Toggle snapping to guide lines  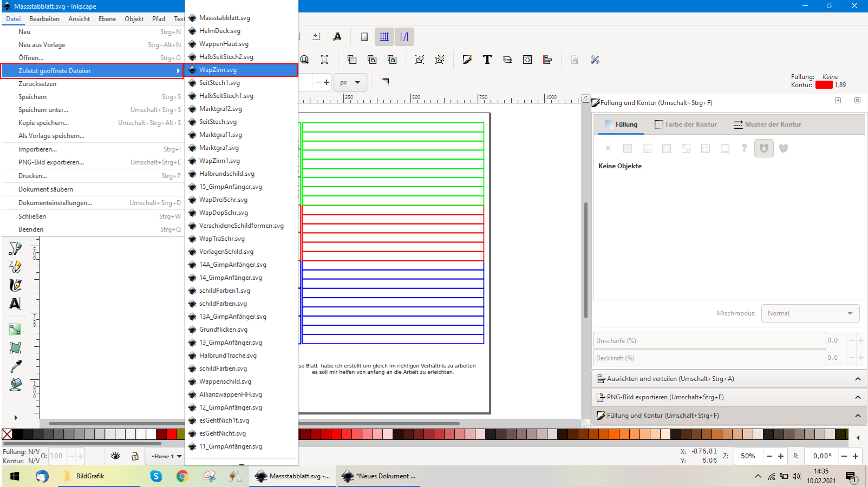pyautogui.click(x=404, y=37)
